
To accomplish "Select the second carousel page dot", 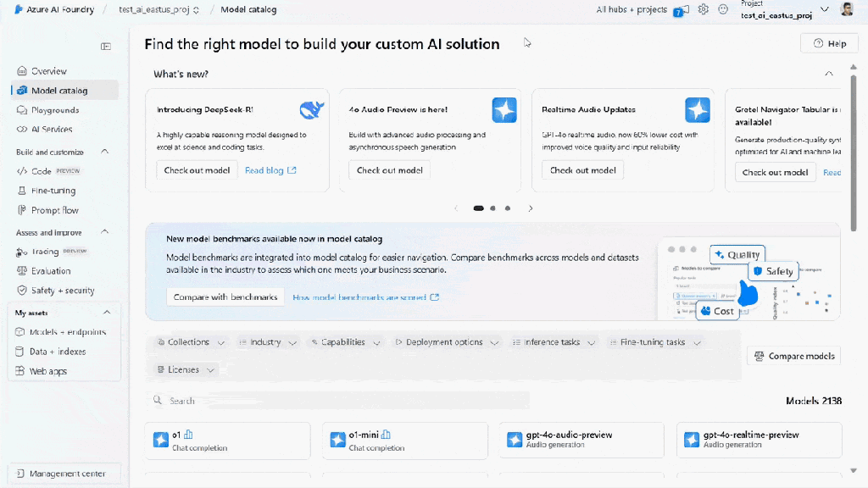I will 492,208.
